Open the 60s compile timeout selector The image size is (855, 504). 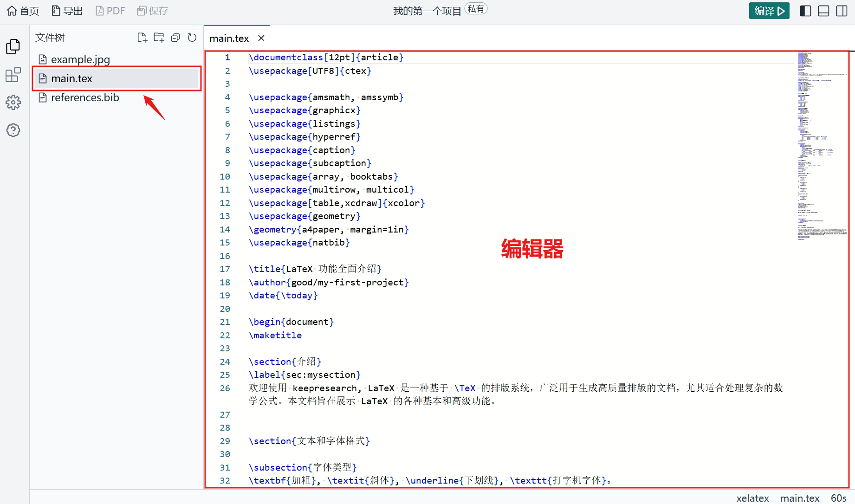point(839,498)
